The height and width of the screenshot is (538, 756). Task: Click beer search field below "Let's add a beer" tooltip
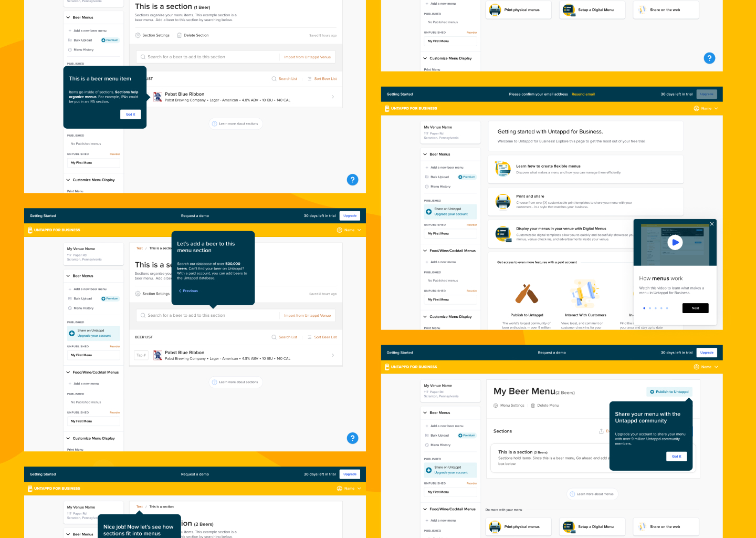click(207, 316)
